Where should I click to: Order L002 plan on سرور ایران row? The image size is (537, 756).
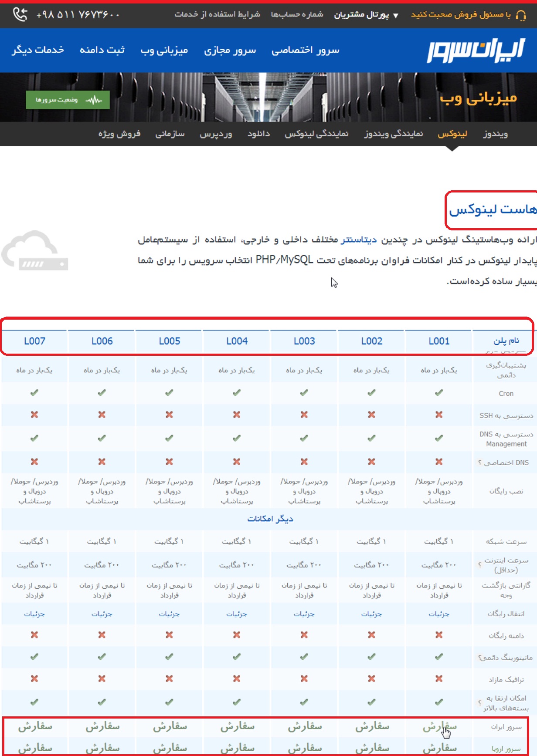point(372,726)
